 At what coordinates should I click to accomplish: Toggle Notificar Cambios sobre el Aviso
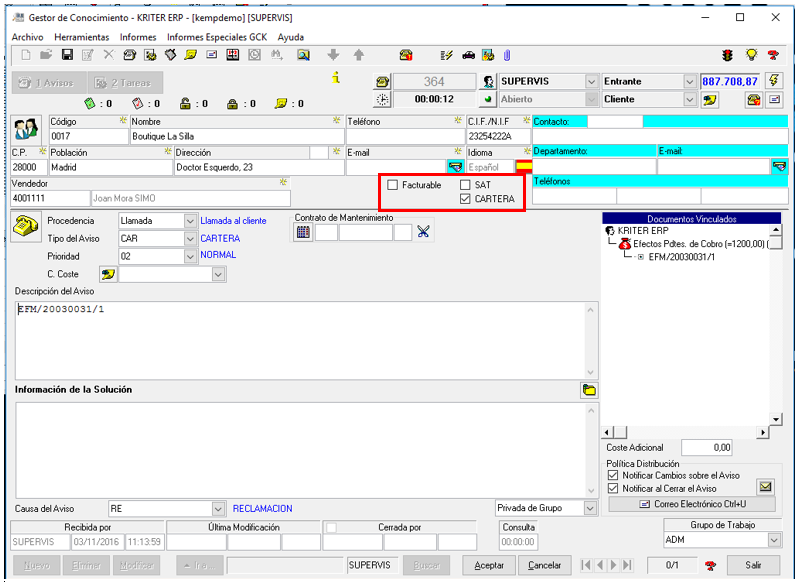[613, 475]
